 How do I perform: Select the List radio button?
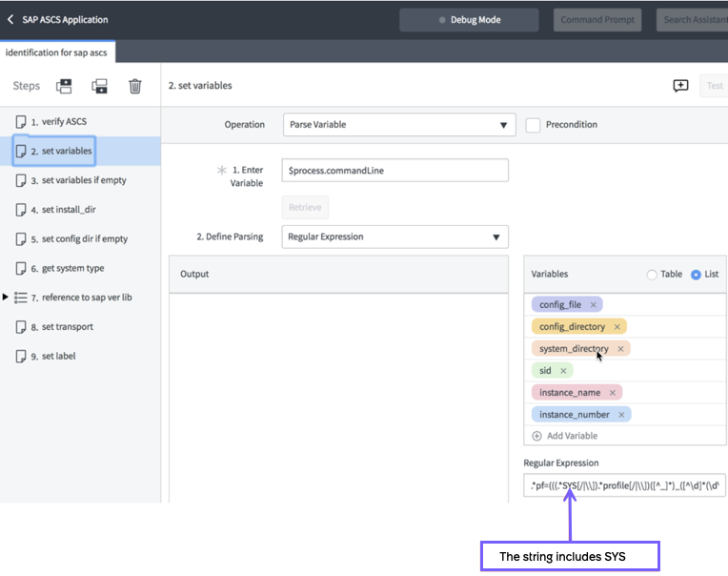coord(696,275)
